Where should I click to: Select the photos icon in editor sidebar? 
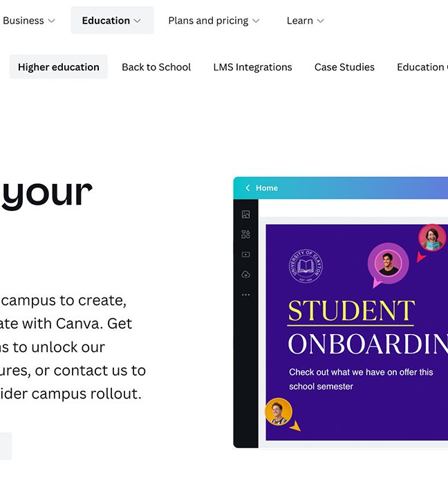coord(245,214)
